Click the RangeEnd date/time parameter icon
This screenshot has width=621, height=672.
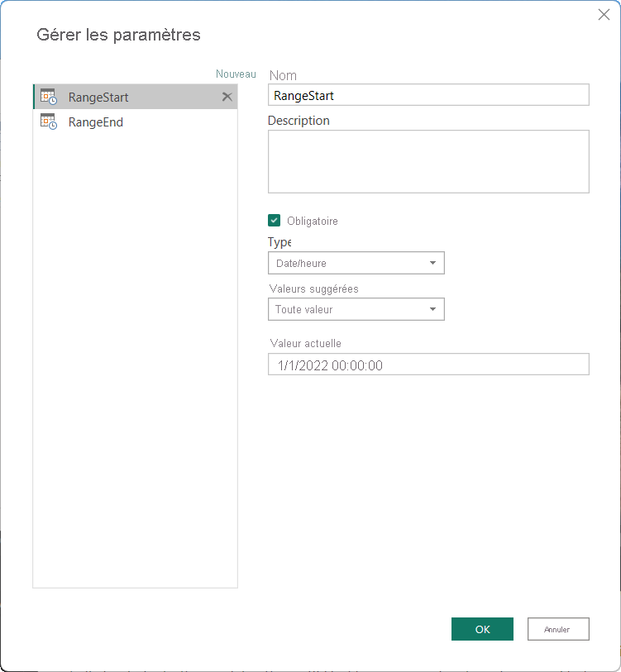click(49, 122)
